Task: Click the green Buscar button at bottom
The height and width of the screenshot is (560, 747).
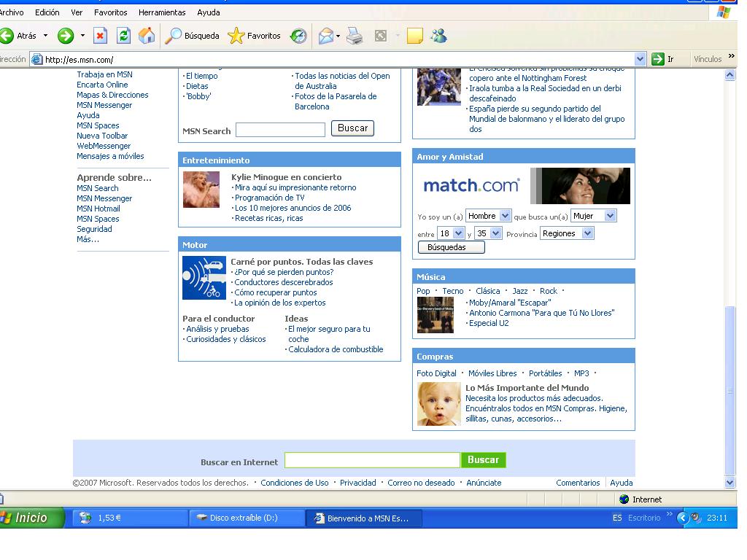Action: click(483, 460)
